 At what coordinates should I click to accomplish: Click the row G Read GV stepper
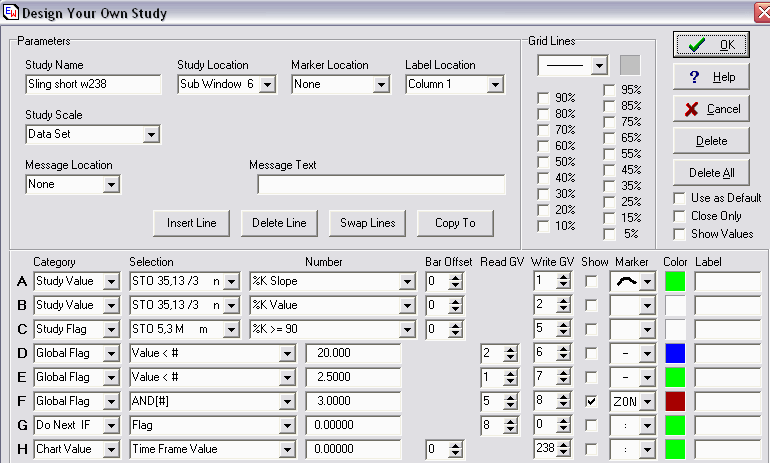pyautogui.click(x=510, y=426)
